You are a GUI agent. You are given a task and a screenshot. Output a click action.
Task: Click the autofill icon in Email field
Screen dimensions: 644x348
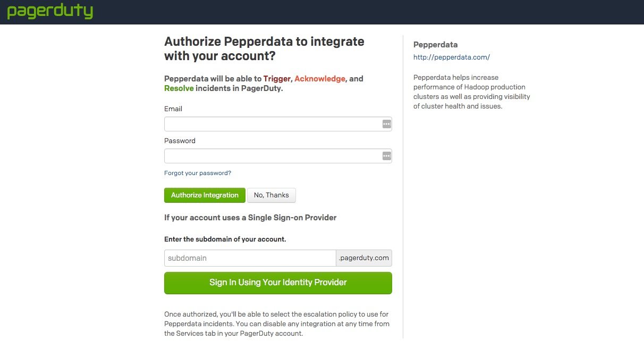point(387,124)
